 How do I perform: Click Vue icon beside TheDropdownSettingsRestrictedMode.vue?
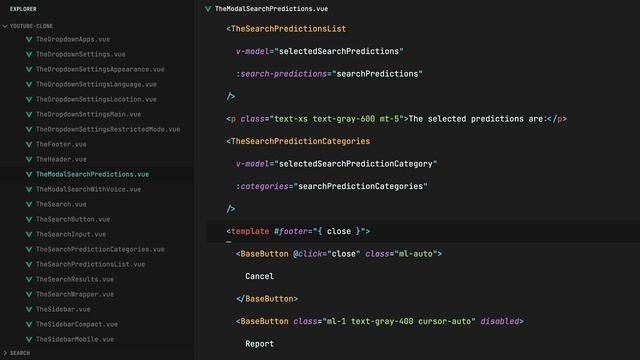(x=29, y=129)
